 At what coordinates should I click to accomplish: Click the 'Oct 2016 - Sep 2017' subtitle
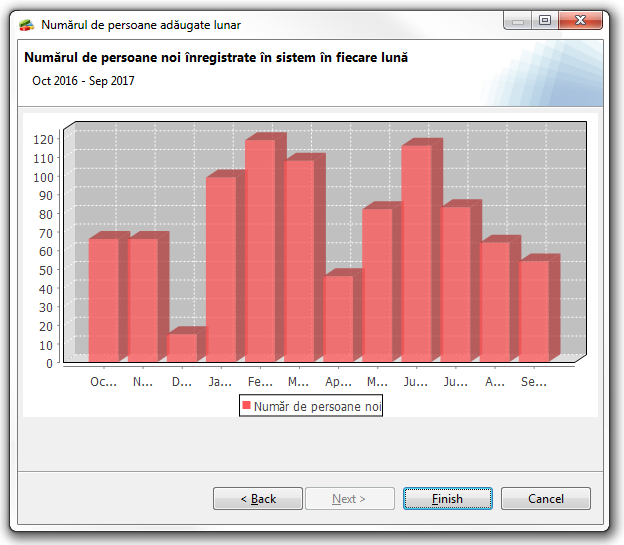click(x=83, y=81)
